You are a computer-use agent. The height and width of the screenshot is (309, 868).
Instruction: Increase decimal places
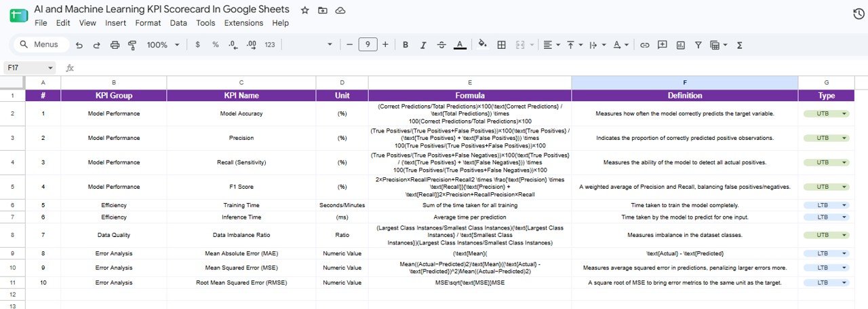252,45
